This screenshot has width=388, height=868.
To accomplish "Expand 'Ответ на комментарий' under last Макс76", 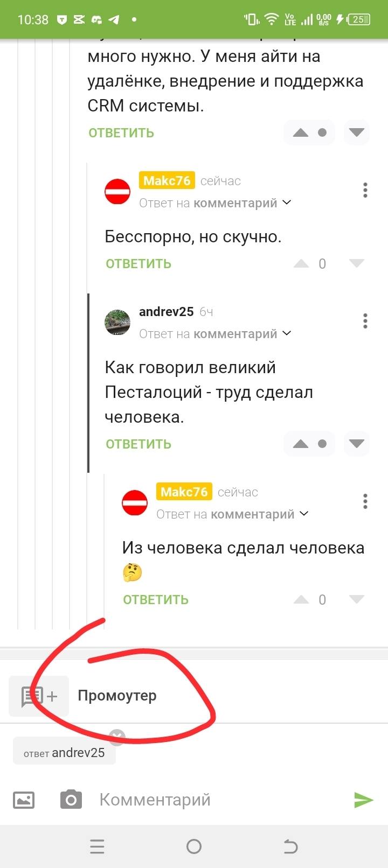I will tap(233, 514).
